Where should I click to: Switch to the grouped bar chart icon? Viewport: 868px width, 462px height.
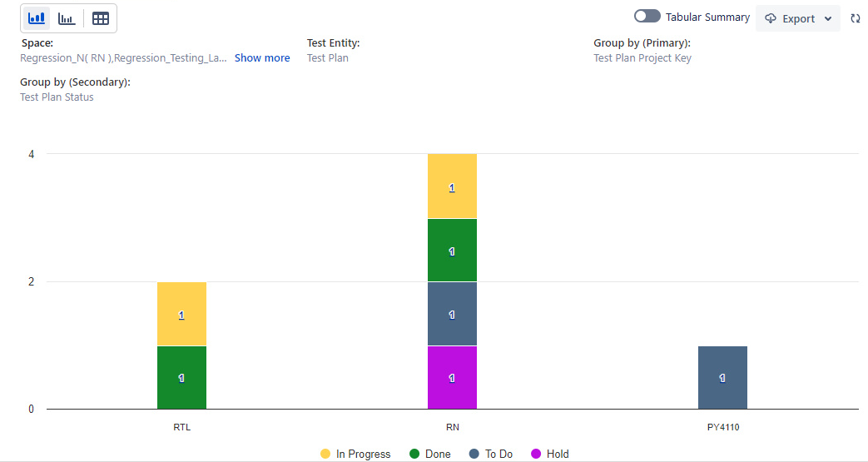pyautogui.click(x=67, y=18)
